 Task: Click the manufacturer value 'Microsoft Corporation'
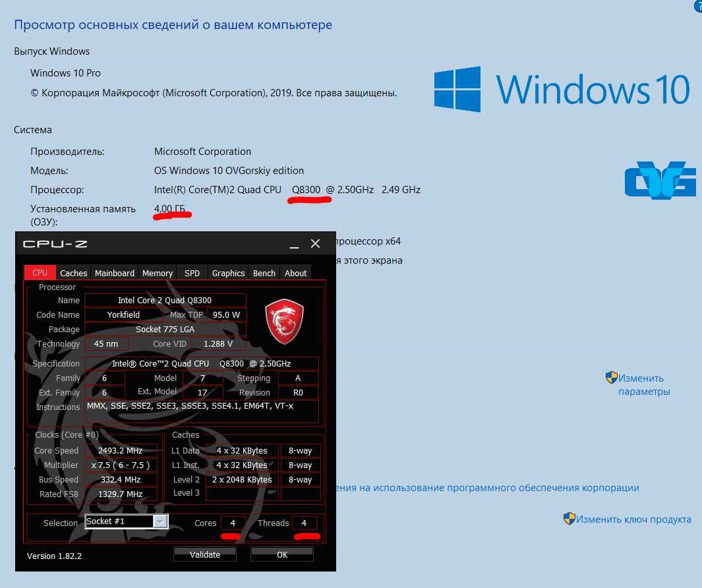[202, 152]
